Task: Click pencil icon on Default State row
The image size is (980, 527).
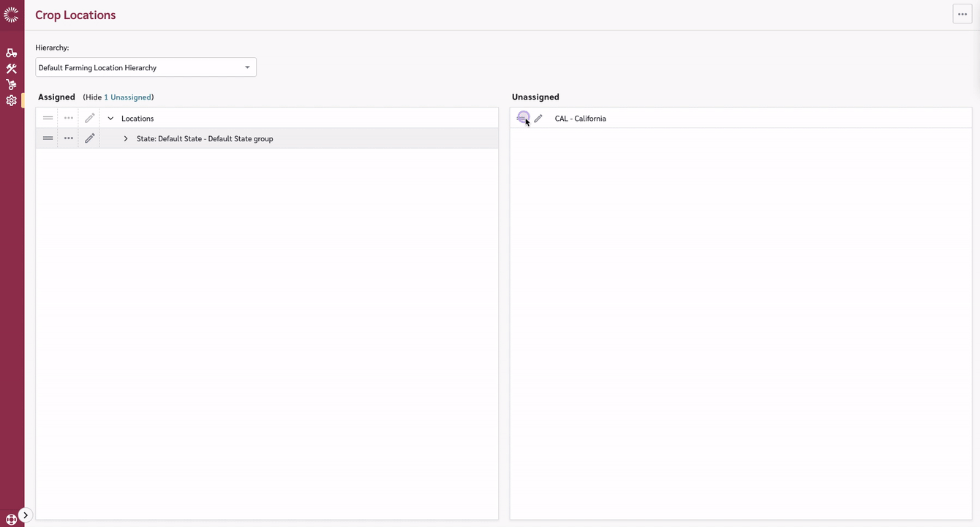Action: [89, 138]
